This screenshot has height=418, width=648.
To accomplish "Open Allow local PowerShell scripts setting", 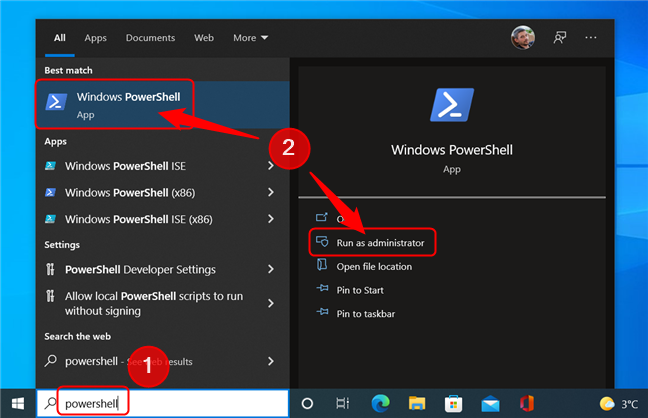I will click(x=154, y=303).
